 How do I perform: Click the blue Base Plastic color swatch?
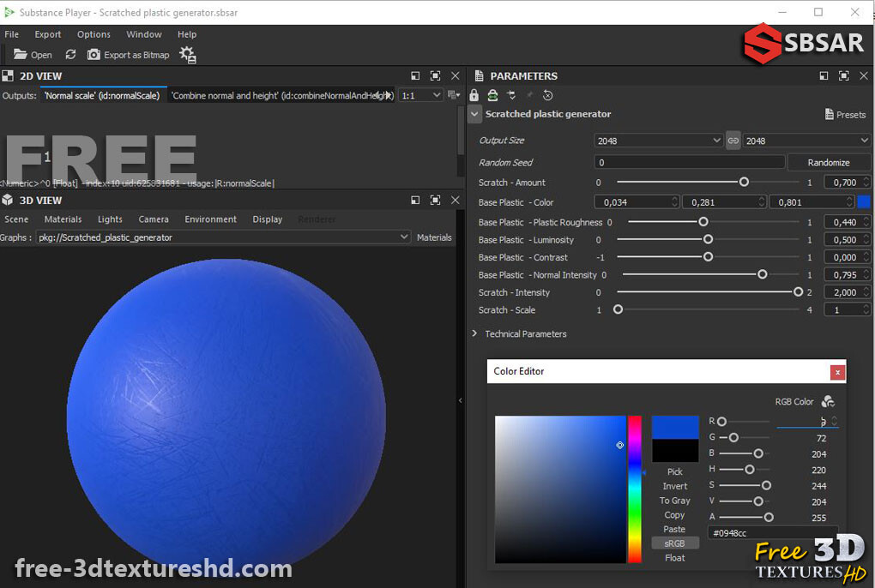[864, 201]
